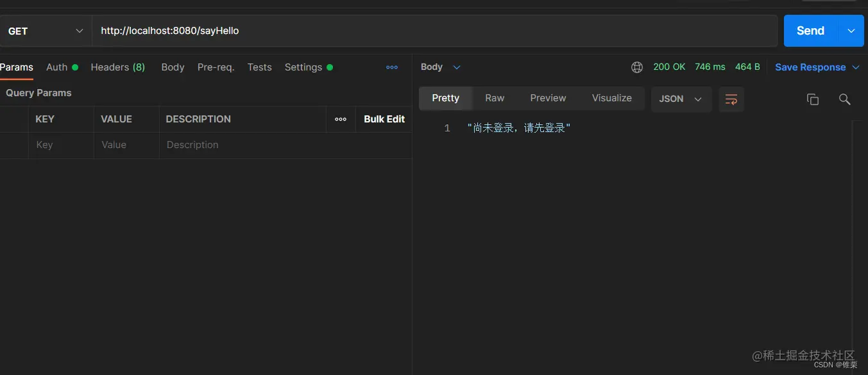Click response line number 1
This screenshot has height=375, width=868.
[447, 128]
